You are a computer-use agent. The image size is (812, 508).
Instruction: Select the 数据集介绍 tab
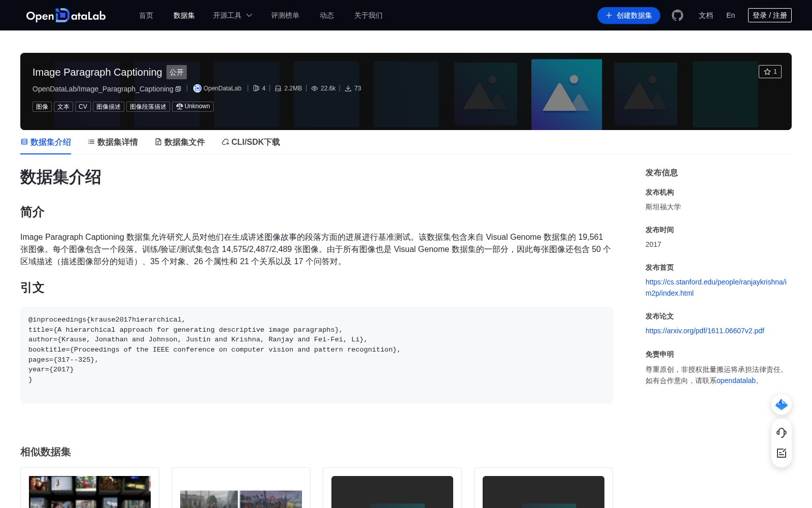click(46, 142)
